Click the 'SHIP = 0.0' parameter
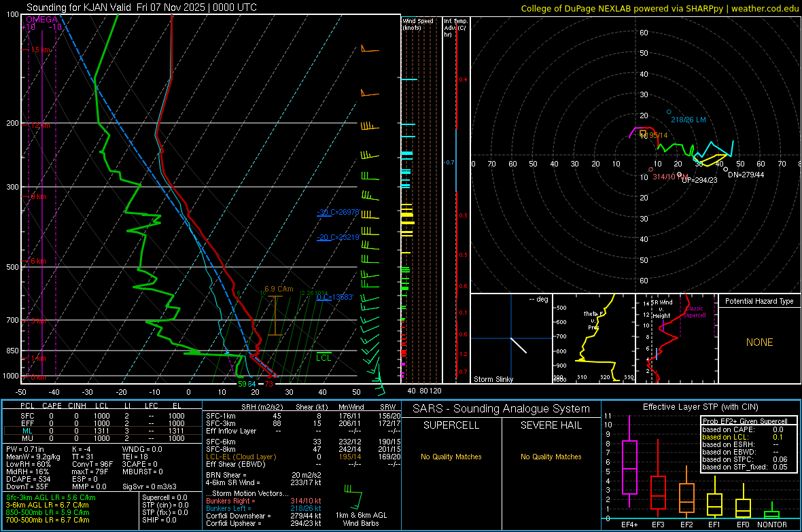The height and width of the screenshot is (532, 802). [x=159, y=520]
